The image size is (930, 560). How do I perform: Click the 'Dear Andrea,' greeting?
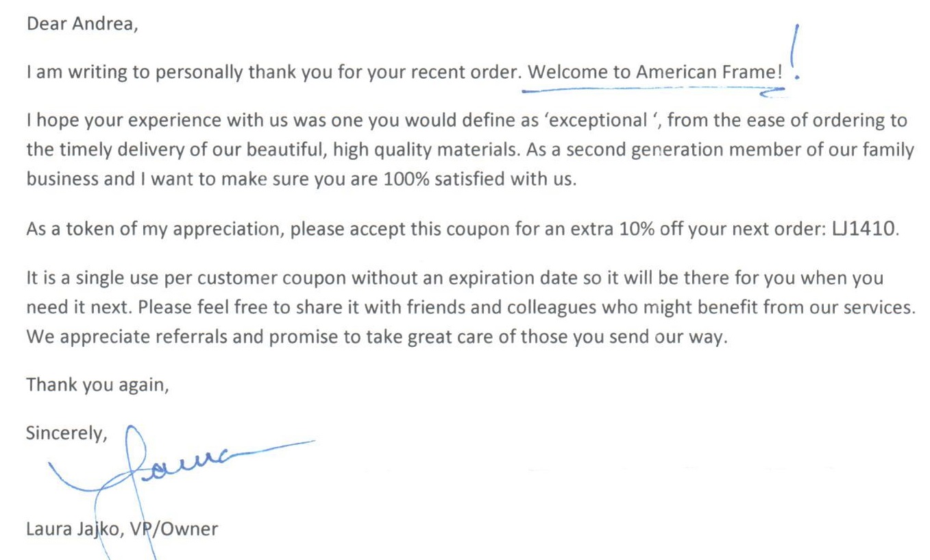tap(82, 24)
